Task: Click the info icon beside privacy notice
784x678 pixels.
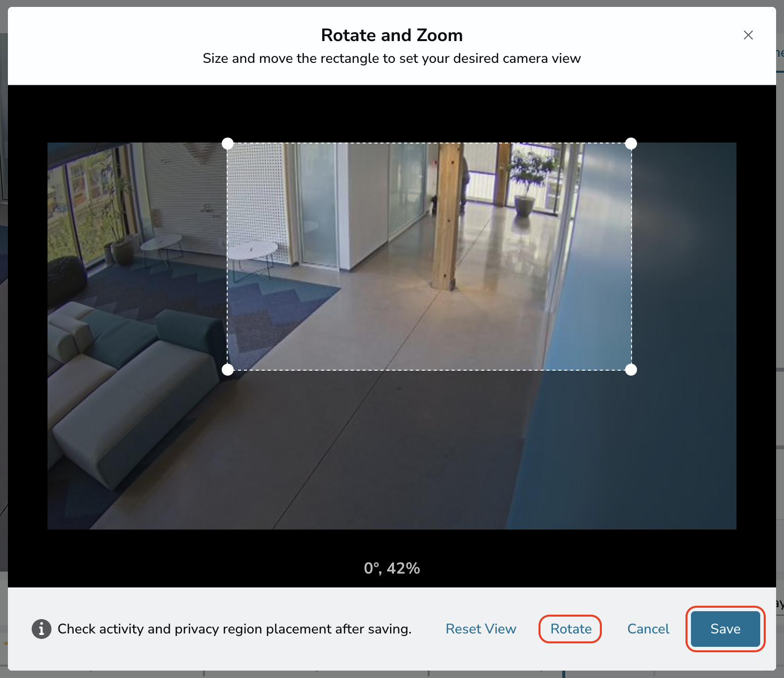Action: pyautogui.click(x=42, y=629)
